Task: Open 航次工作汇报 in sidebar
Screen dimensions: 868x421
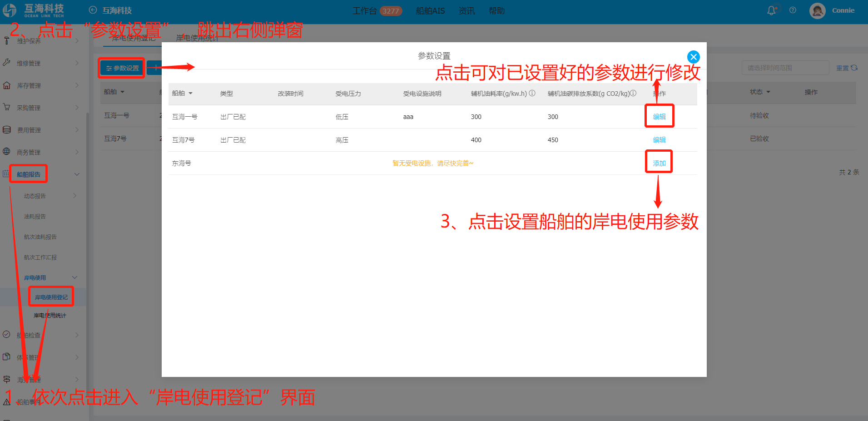Action: tap(40, 257)
